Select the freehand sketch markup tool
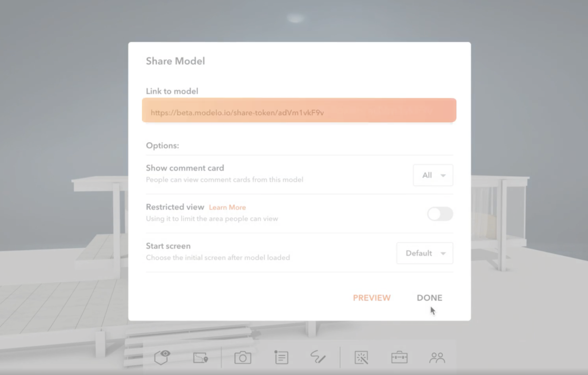The height and width of the screenshot is (375, 588). [318, 357]
